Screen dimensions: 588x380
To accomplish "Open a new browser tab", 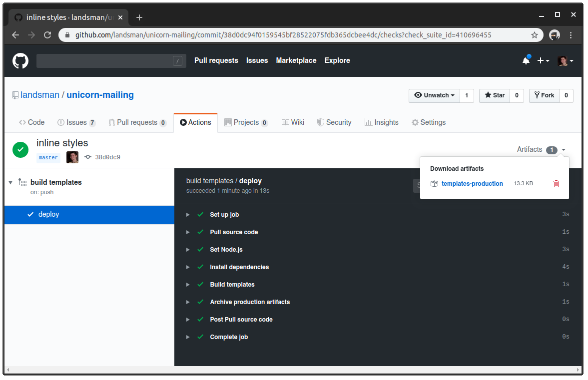I will pyautogui.click(x=139, y=17).
